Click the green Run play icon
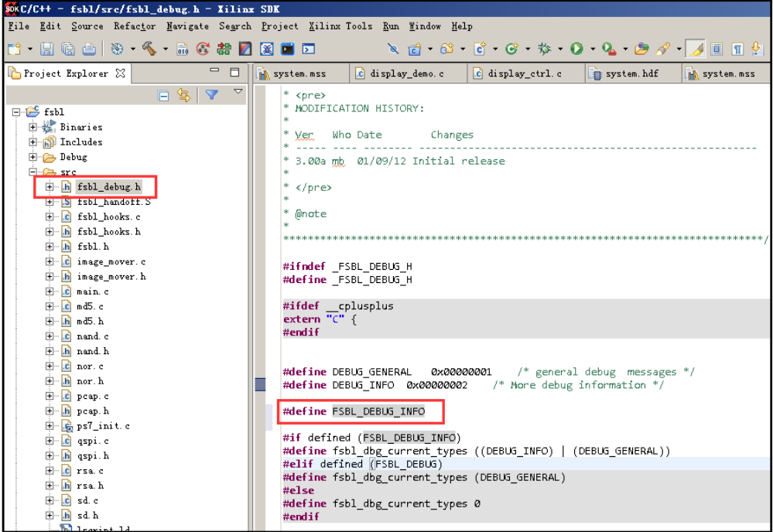 coord(576,49)
